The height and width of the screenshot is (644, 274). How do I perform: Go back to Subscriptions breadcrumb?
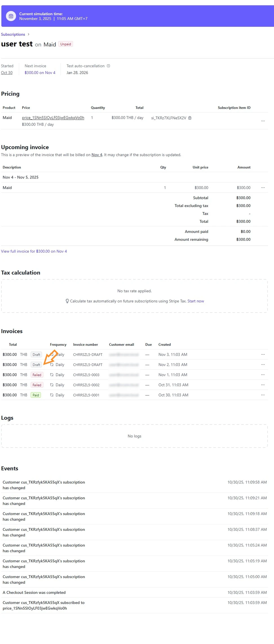(13, 34)
